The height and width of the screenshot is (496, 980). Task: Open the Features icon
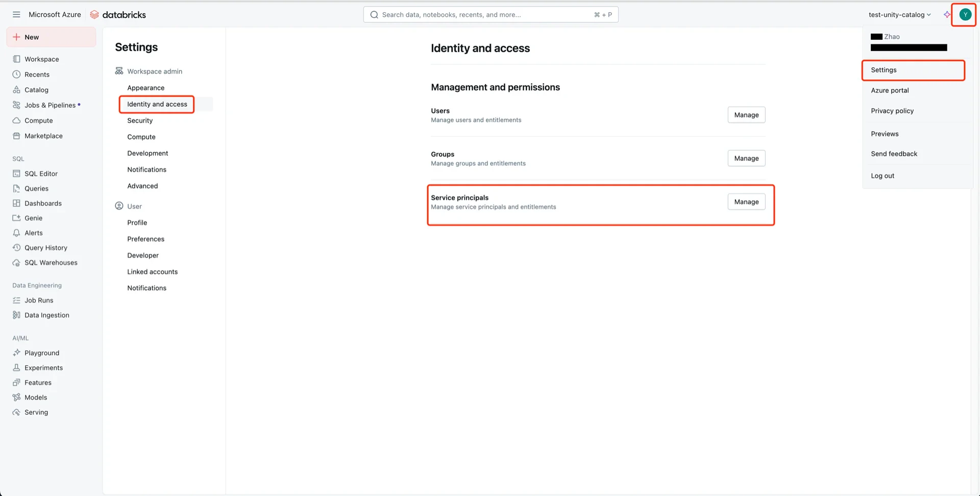[16, 383]
